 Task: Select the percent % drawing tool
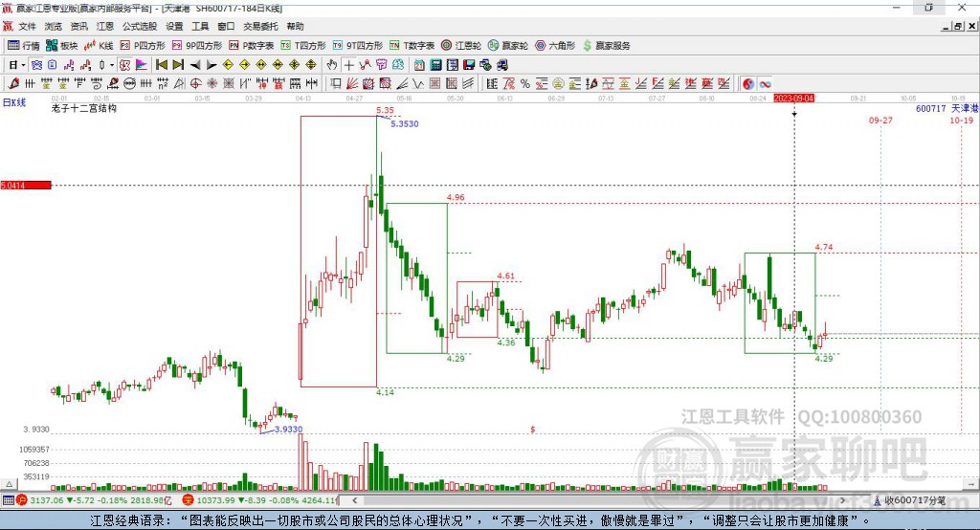(x=525, y=83)
